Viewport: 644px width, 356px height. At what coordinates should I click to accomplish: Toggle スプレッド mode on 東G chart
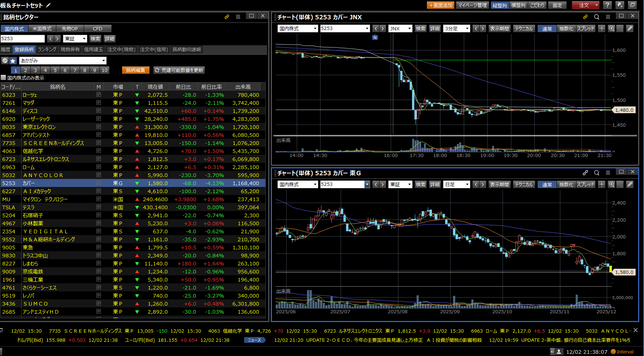click(x=586, y=184)
